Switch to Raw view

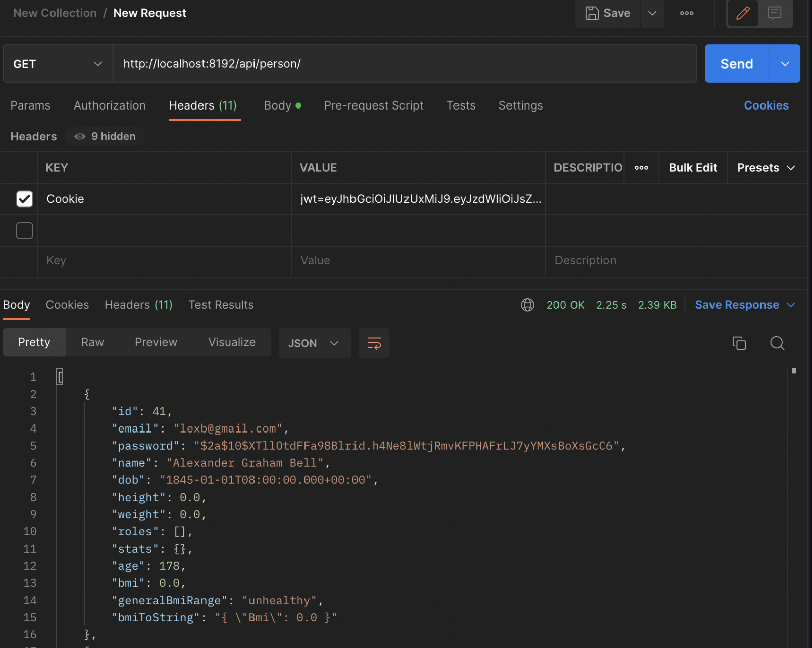point(92,342)
